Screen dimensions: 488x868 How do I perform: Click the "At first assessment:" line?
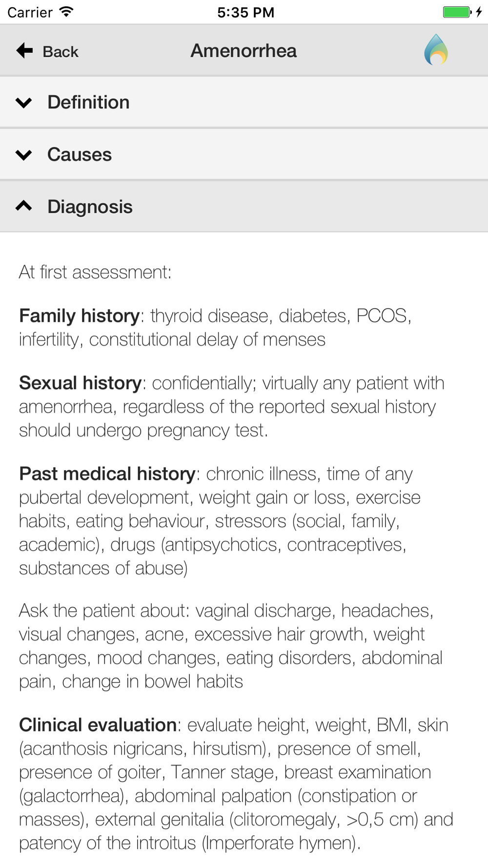pos(95,272)
